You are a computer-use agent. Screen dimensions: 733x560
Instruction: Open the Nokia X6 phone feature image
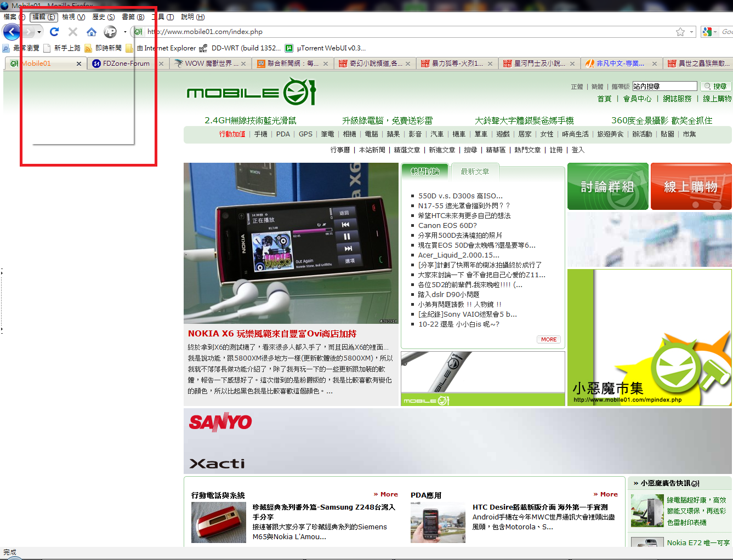pyautogui.click(x=291, y=243)
